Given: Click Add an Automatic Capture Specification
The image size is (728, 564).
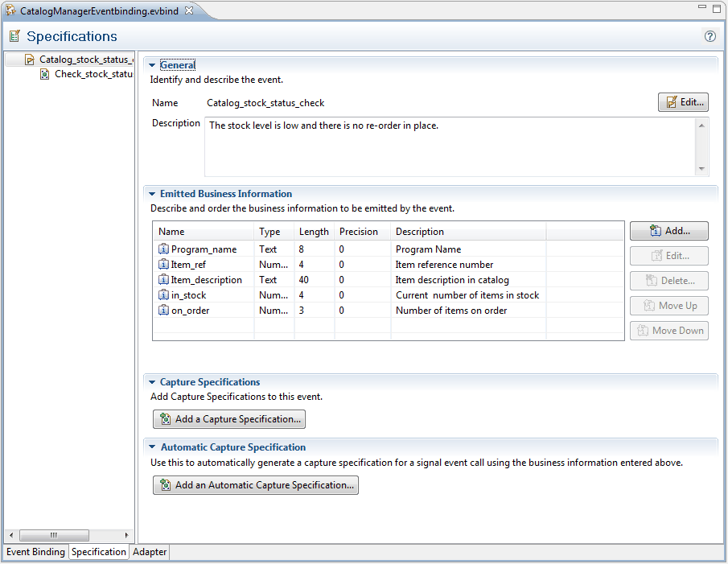Looking at the screenshot, I should (x=255, y=484).
